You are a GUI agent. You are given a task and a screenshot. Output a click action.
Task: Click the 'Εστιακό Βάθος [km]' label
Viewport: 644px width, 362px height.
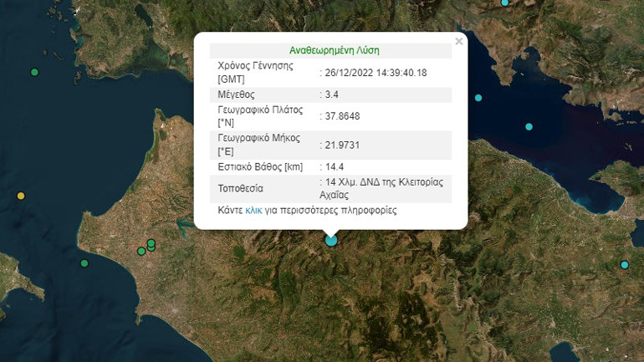(x=260, y=166)
